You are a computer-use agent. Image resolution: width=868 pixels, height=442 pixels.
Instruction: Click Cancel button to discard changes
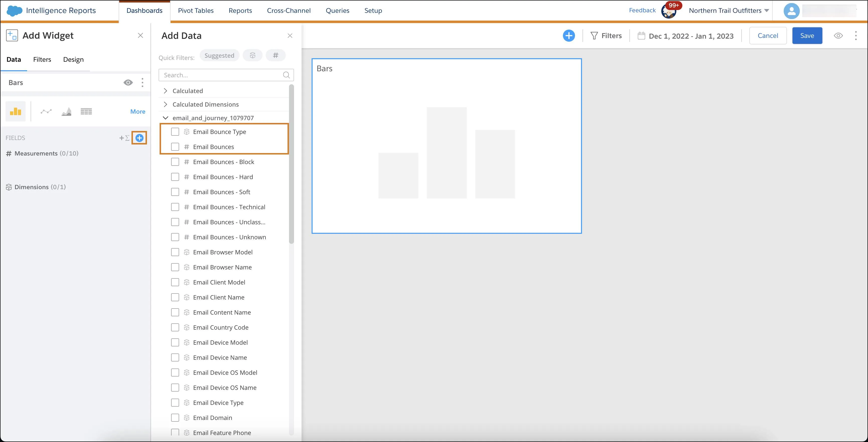(768, 36)
